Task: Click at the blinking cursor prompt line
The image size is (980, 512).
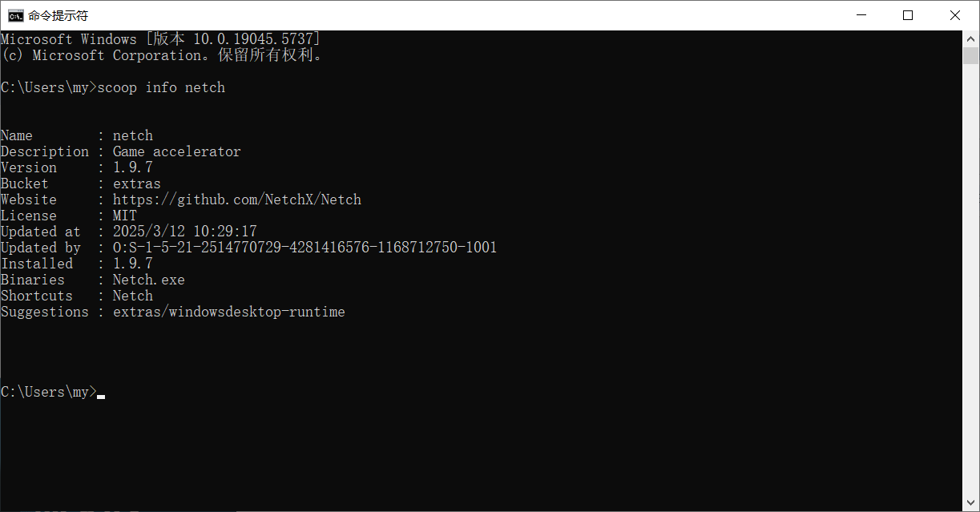Action: [x=53, y=392]
